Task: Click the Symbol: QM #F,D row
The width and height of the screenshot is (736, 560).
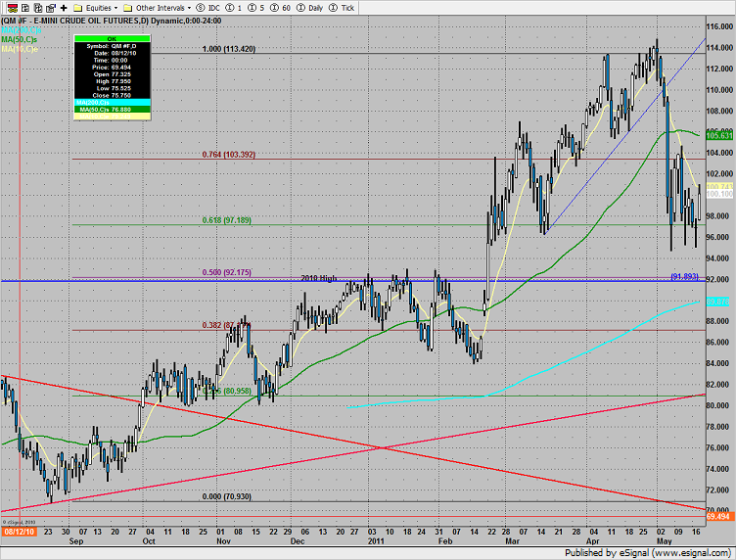Action: tap(113, 46)
